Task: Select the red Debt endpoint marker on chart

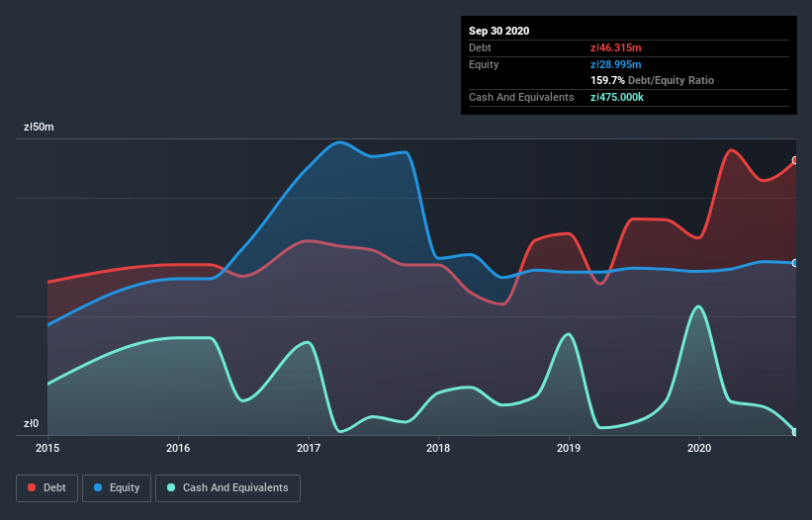Action: (x=795, y=160)
